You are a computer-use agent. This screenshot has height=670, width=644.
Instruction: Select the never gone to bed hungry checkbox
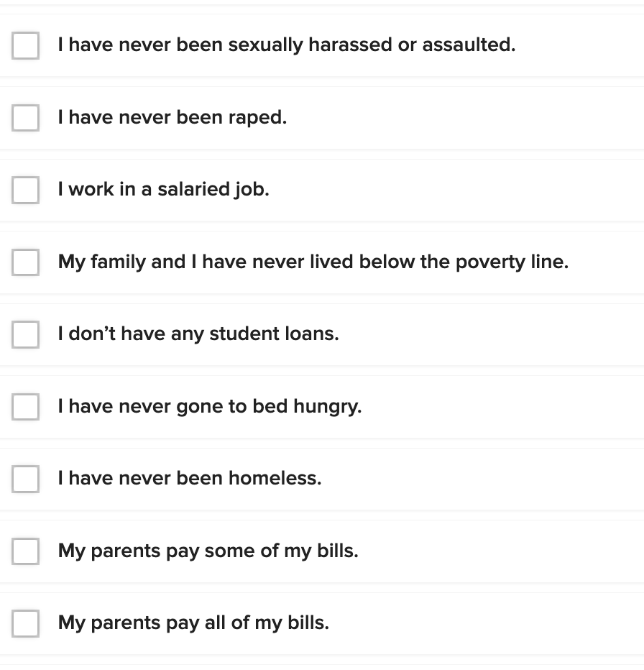coord(26,407)
